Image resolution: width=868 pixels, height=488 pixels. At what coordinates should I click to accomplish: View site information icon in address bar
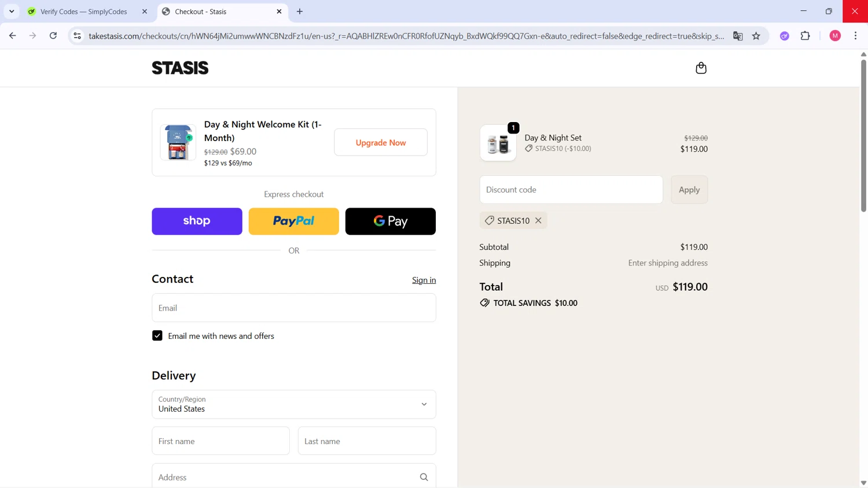[77, 36]
